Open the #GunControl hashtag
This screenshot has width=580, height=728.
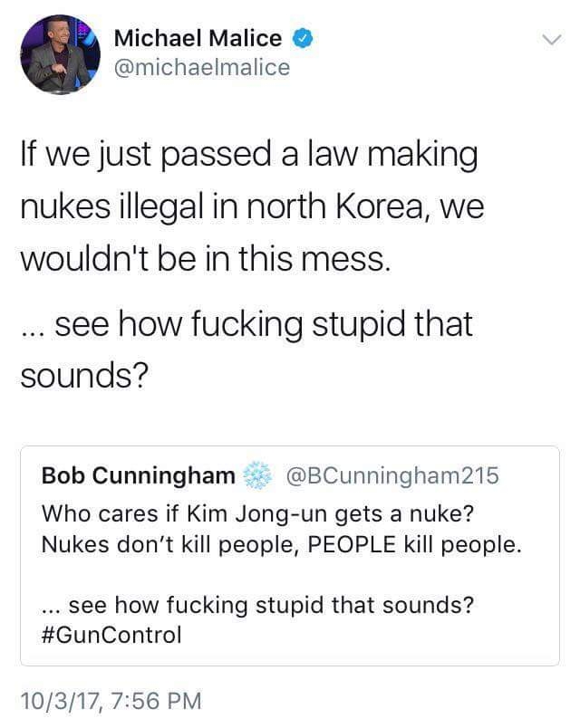(x=112, y=635)
